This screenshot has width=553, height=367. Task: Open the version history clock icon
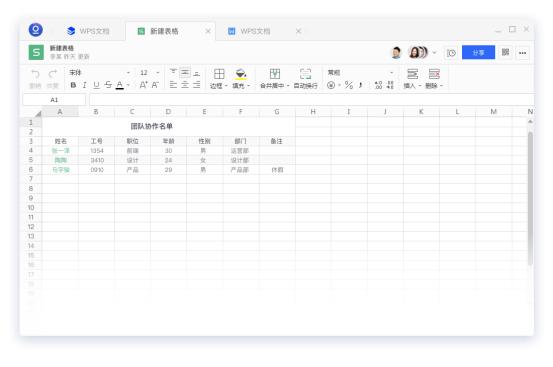pos(451,53)
